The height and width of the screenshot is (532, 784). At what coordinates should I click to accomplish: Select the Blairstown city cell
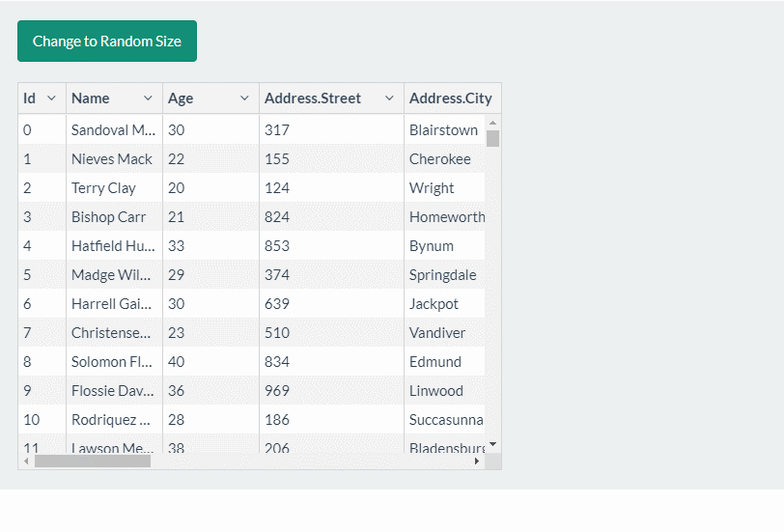443,130
